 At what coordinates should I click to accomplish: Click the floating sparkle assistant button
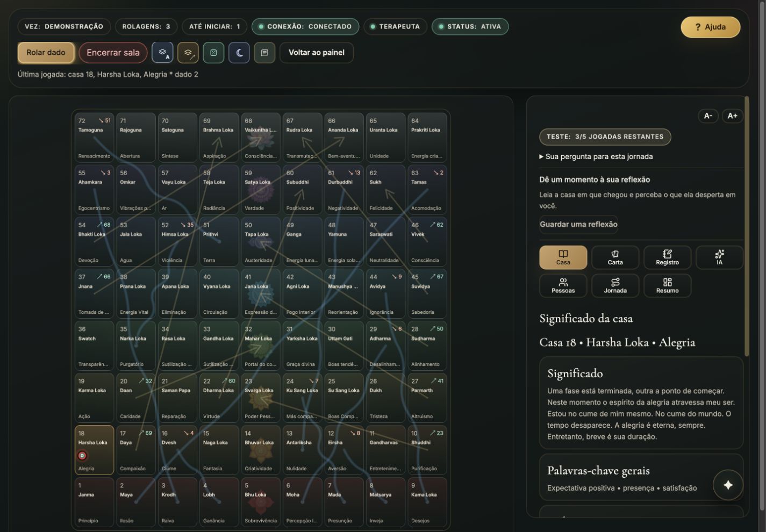click(x=728, y=485)
